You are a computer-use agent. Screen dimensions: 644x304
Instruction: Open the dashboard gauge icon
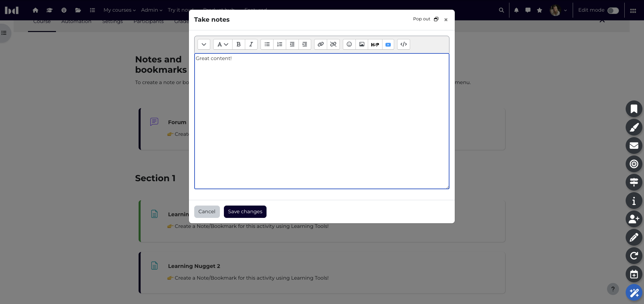pos(64,10)
